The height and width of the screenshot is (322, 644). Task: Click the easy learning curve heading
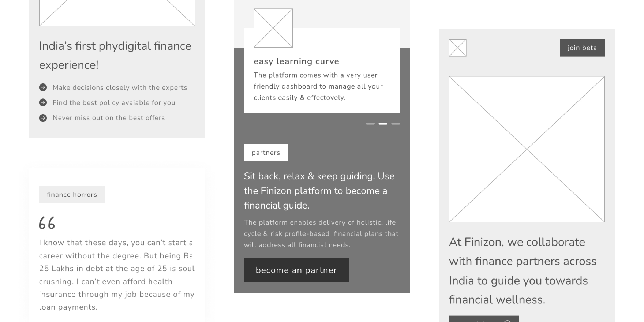click(296, 61)
